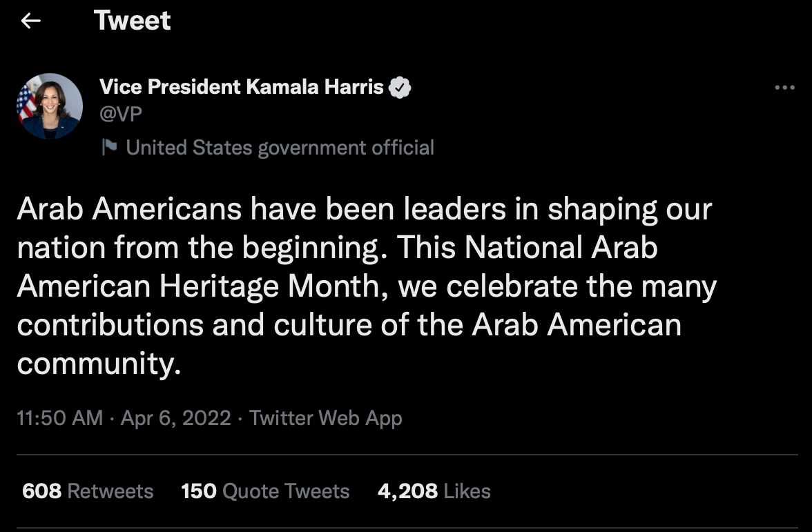View the 150 Quote Tweets list
The height and width of the screenshot is (532, 812).
[265, 491]
